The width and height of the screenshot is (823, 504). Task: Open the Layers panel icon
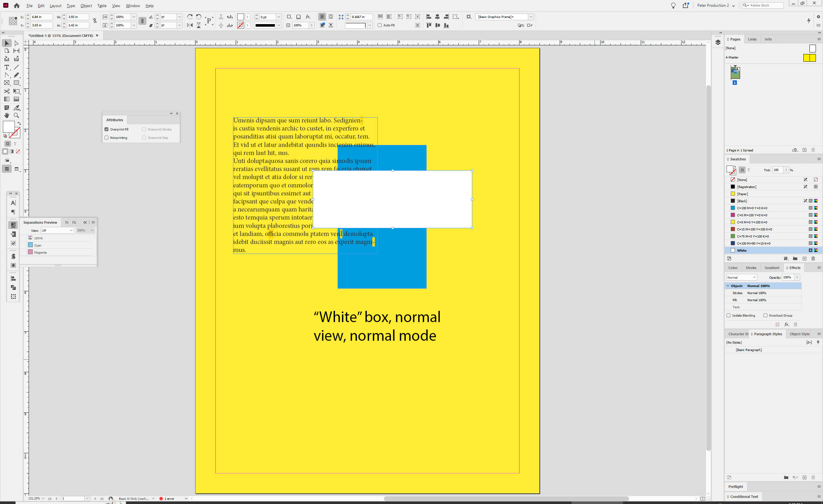718,42
